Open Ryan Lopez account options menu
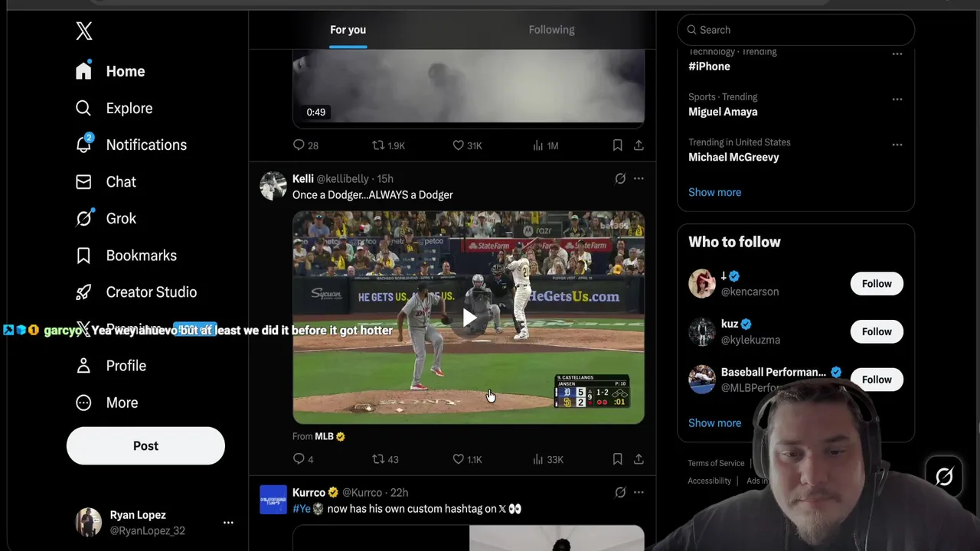The image size is (980, 551). pyautogui.click(x=228, y=522)
